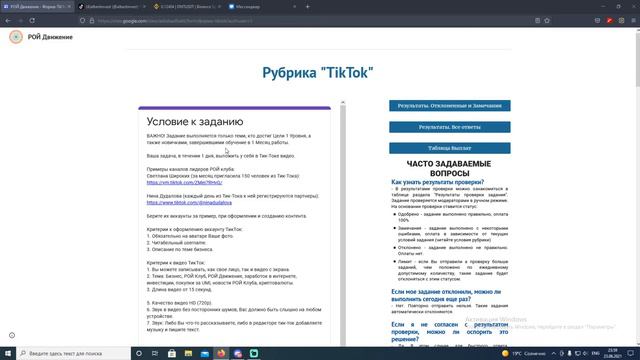Click the question Если я не согласен с результатом

pos(449,332)
